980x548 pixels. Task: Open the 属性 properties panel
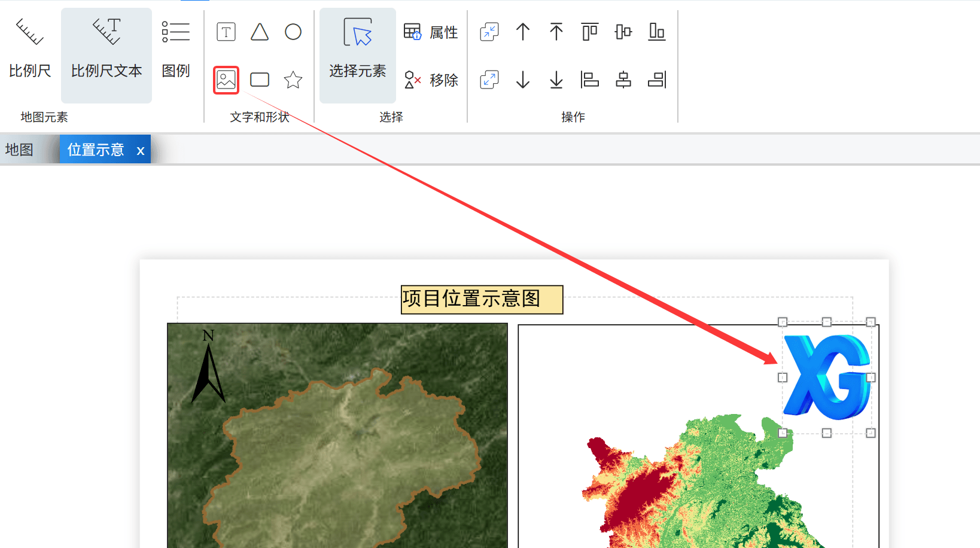tap(431, 32)
